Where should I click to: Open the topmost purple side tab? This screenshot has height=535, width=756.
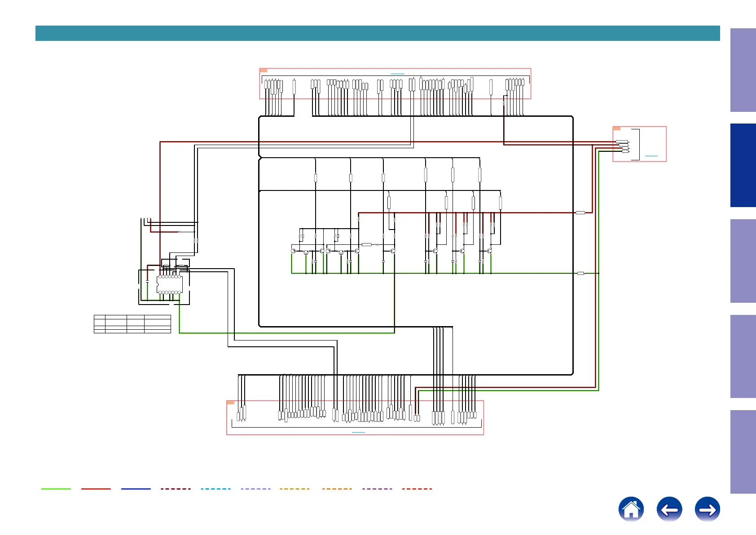tap(743, 70)
